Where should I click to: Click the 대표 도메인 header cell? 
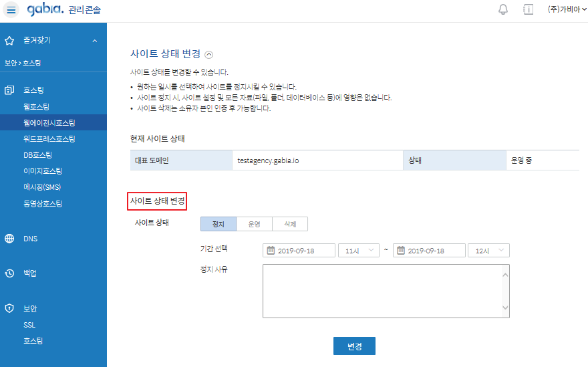tap(181, 160)
